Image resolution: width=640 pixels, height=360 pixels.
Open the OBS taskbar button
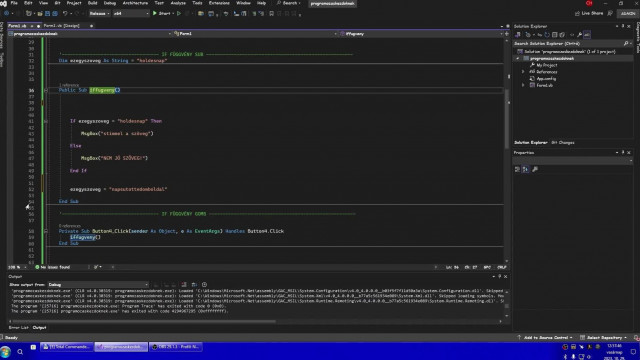tap(175, 347)
